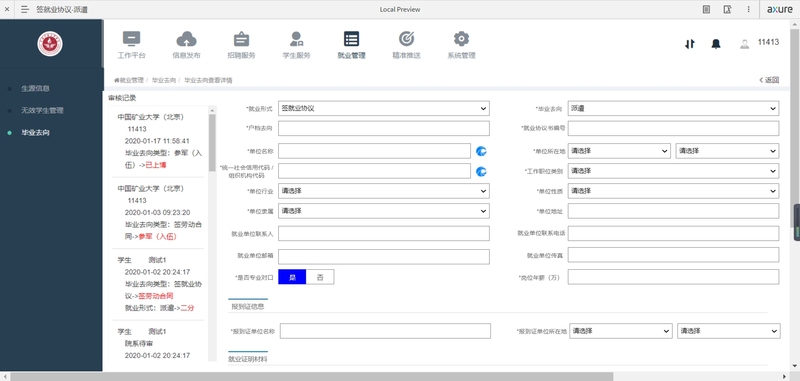Click into 单位名称 input field
This screenshot has width=800, height=381.
click(374, 151)
